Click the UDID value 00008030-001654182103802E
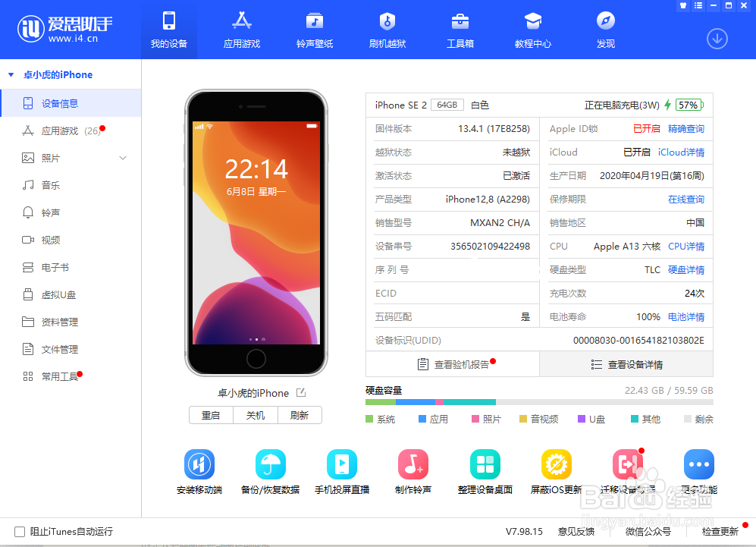756x547 pixels. coord(638,341)
